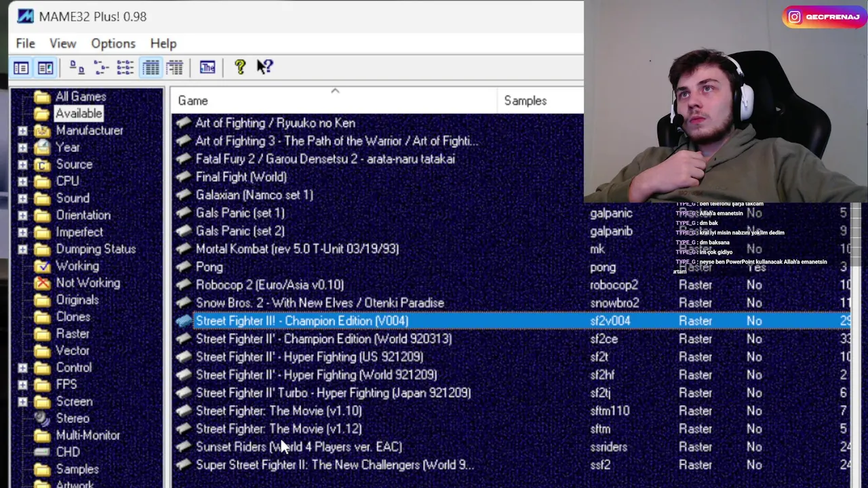This screenshot has width=868, height=488.
Task: Click the Raster folder icon
Action: 42,334
